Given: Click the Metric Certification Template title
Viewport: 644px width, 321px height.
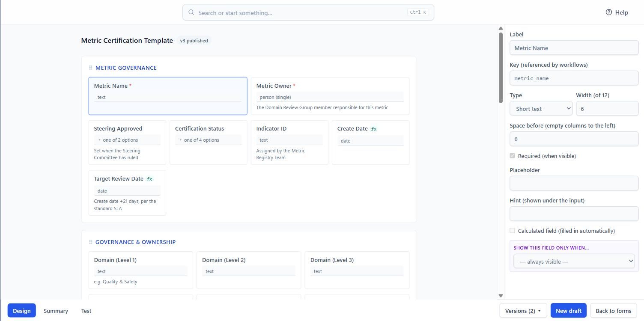Looking at the screenshot, I should [x=127, y=40].
